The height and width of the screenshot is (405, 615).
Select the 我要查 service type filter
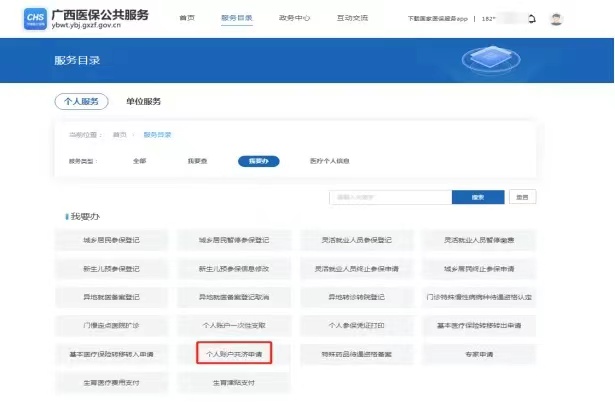point(196,160)
